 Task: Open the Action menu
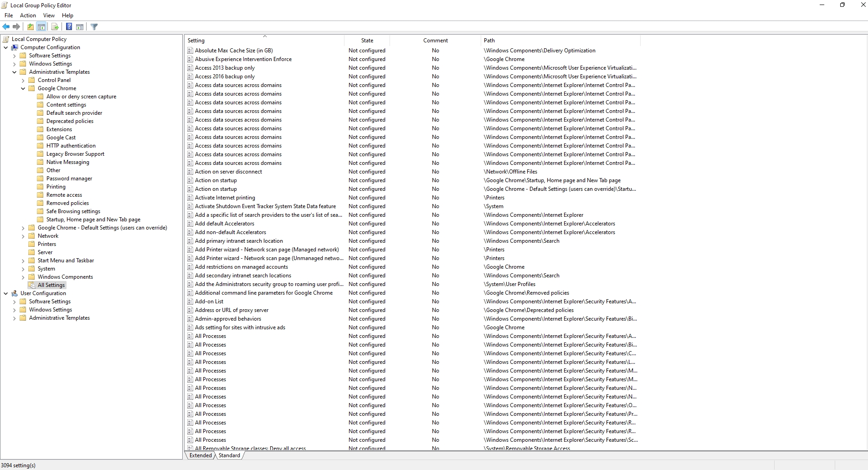(28, 15)
